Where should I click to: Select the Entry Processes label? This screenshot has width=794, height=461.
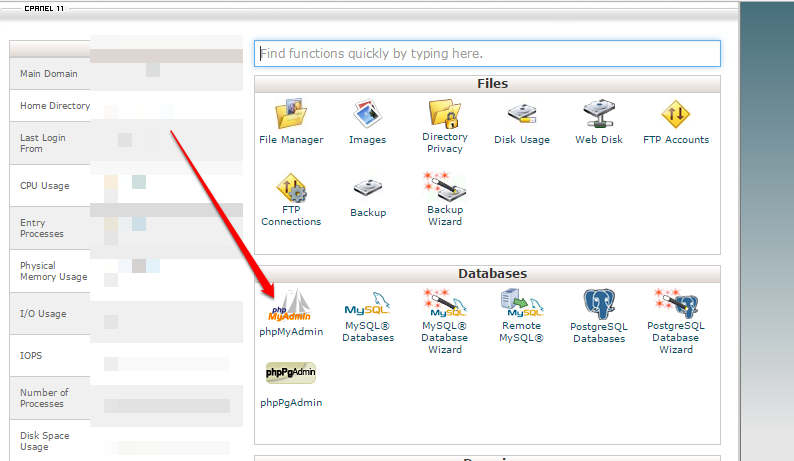tap(42, 228)
